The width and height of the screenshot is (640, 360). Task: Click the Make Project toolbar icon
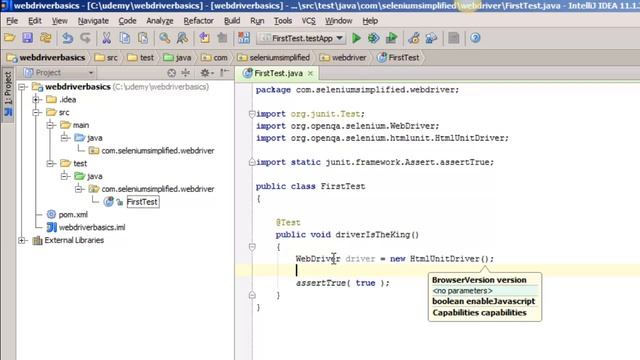tap(244, 38)
